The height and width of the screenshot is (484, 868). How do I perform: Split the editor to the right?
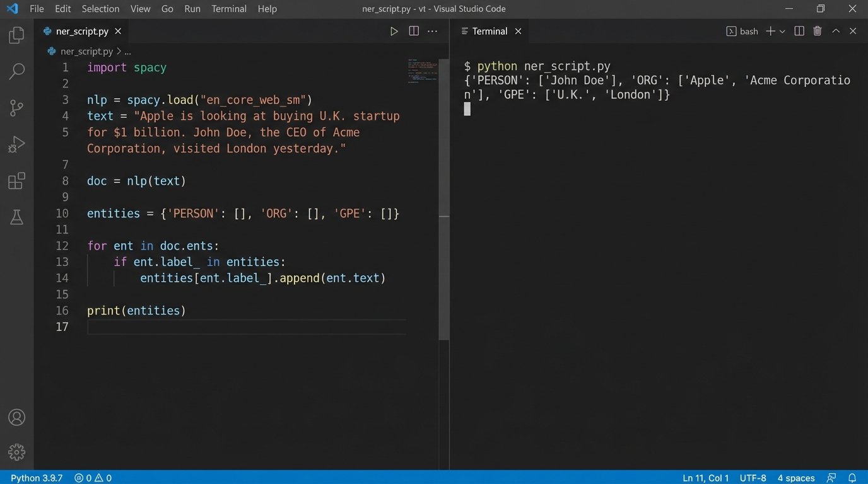[414, 31]
